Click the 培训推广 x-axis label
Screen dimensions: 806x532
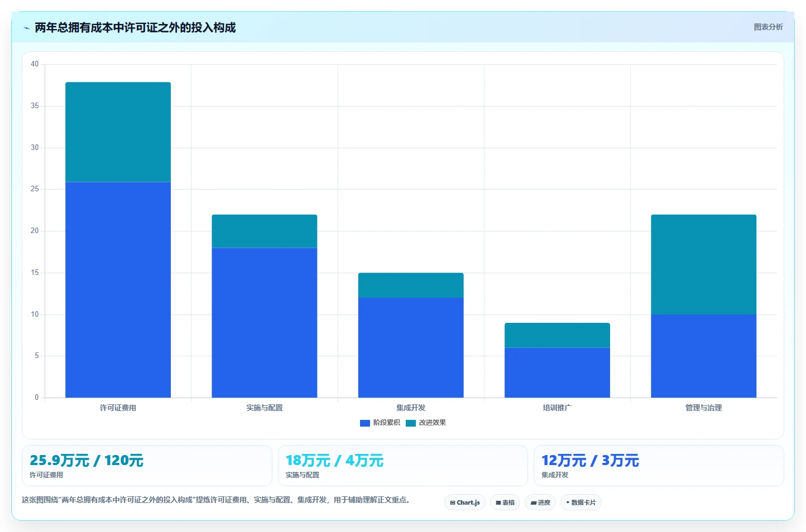(557, 408)
